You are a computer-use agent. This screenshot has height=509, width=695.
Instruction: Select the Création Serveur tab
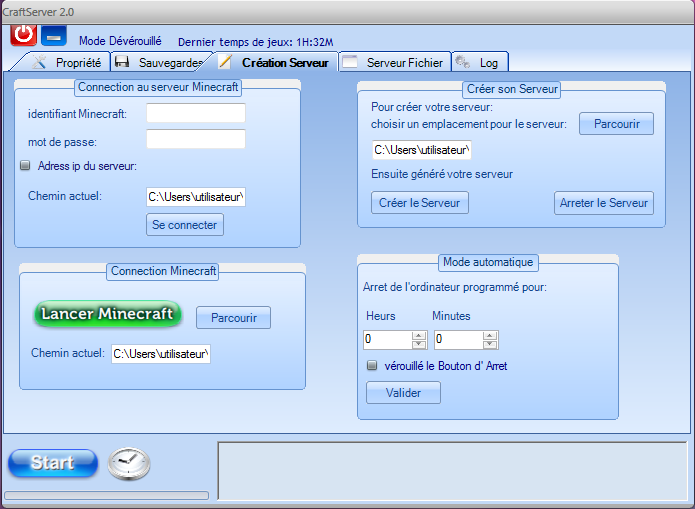click(275, 62)
